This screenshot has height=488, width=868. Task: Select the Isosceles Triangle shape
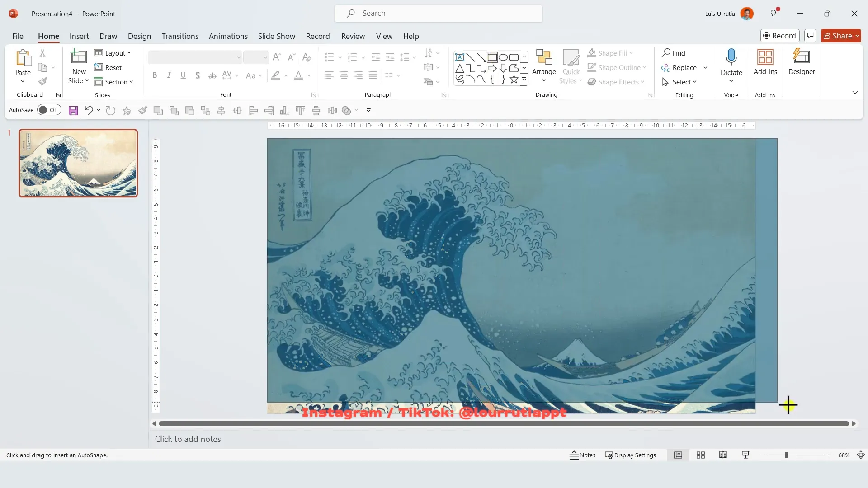tap(460, 68)
